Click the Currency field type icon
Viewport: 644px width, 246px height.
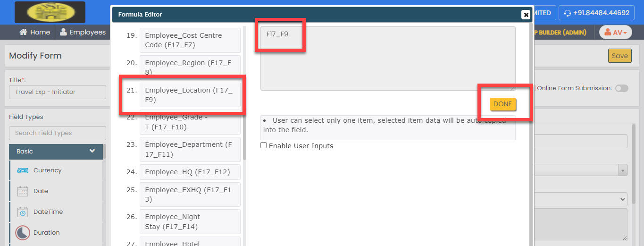tap(23, 170)
